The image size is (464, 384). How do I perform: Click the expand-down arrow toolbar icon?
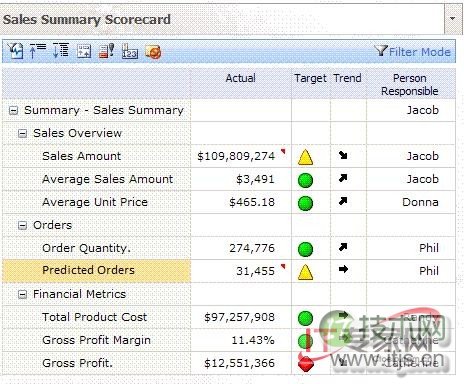(x=61, y=51)
